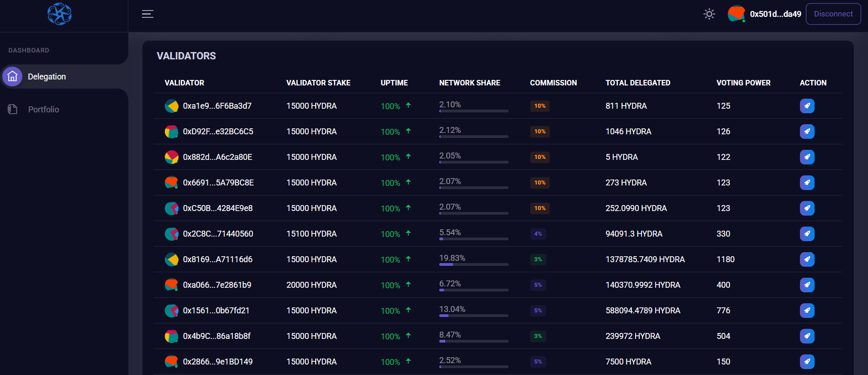Click the 5% commission badge for 0xa066...7e2861b9

[538, 285]
